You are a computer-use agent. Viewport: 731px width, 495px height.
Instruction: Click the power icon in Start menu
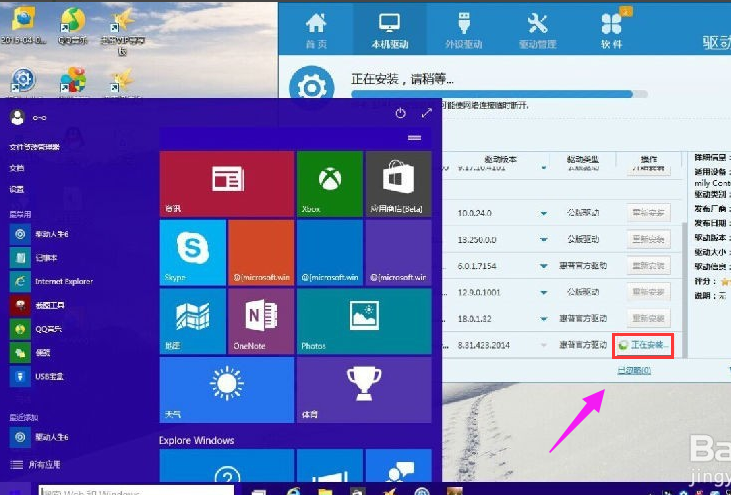click(401, 114)
